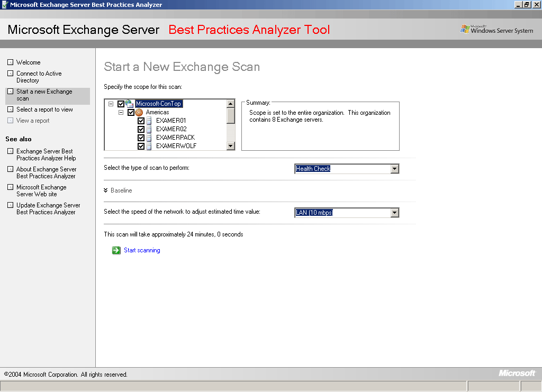
Task: Click the Microsoft-ConTop organization icon
Action: coord(130,104)
